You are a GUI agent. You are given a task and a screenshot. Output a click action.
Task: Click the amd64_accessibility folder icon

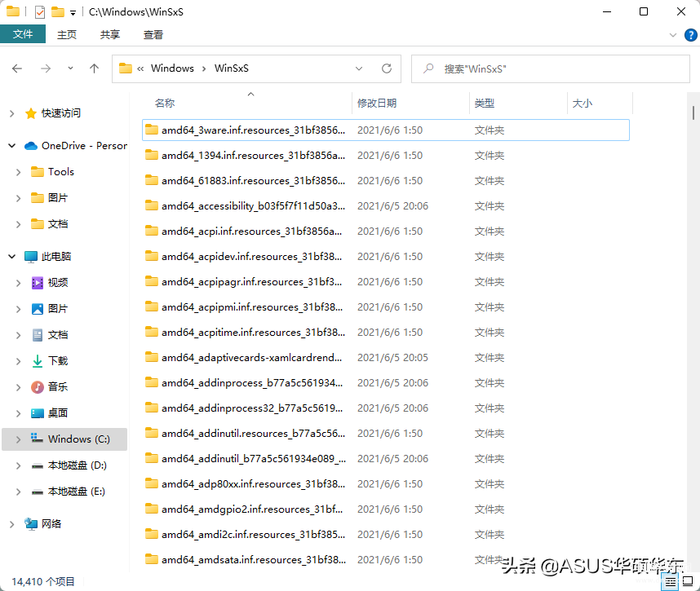(152, 205)
